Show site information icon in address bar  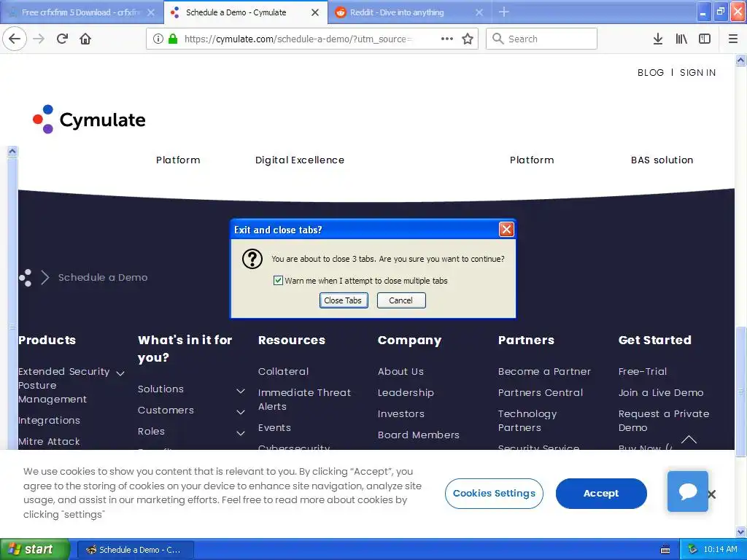click(x=158, y=39)
